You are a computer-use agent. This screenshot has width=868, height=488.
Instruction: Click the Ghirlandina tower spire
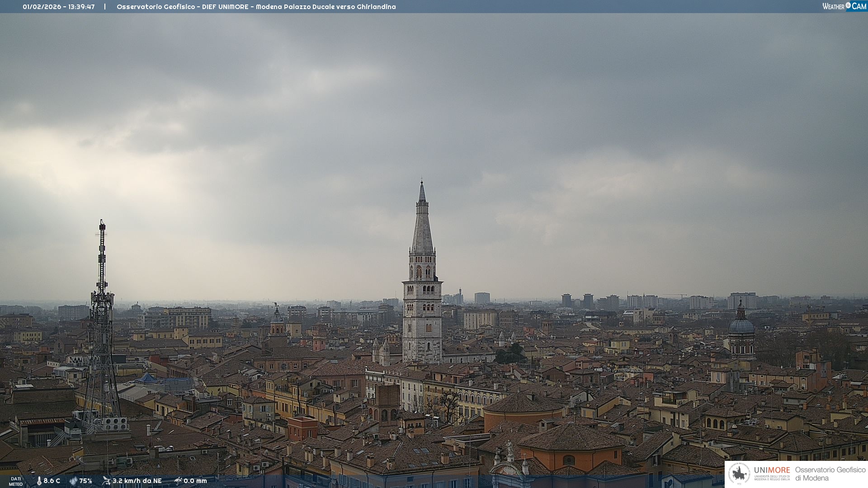(x=422, y=221)
